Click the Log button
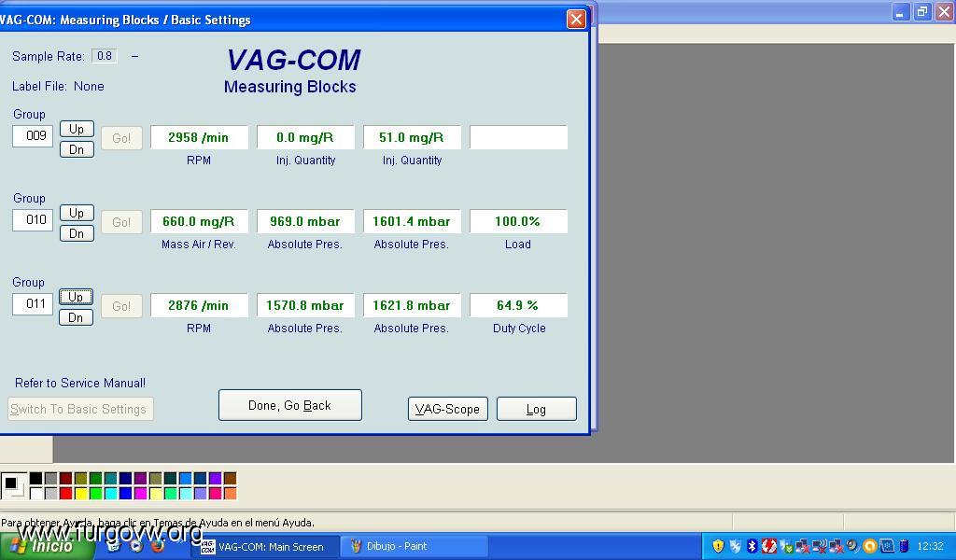The width and height of the screenshot is (956, 560). pos(537,409)
